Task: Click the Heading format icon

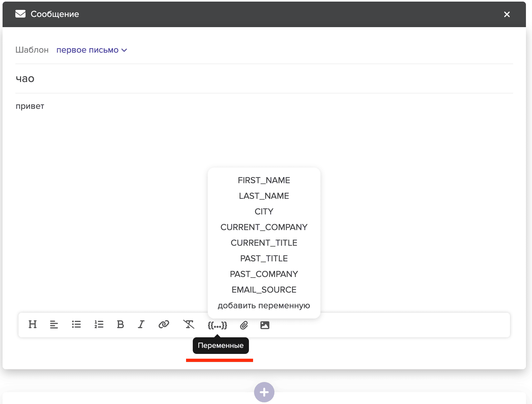Action: tap(33, 325)
